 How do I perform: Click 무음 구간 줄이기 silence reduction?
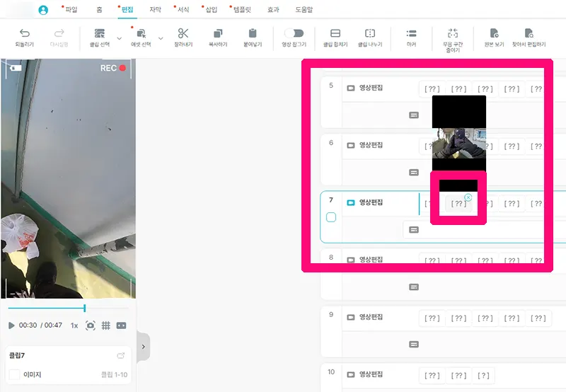453,40
